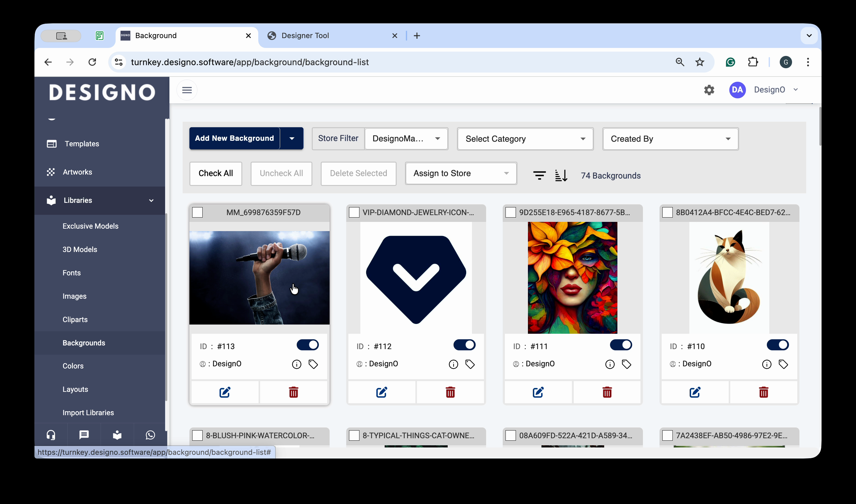
Task: Disable the toggle for background #113
Action: pos(307,345)
